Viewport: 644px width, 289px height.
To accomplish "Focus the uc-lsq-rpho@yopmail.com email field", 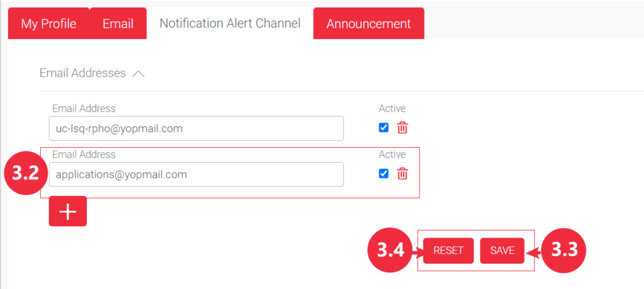I will (196, 128).
